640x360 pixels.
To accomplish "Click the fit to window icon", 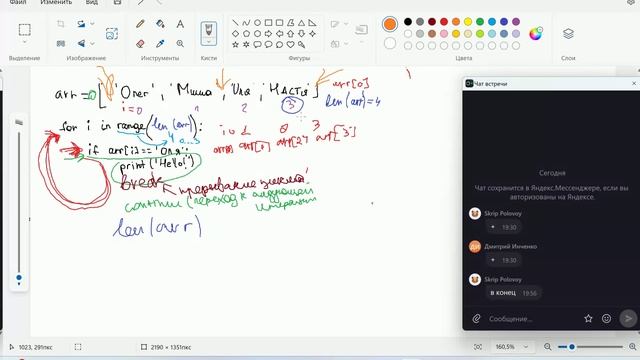I will [x=478, y=347].
